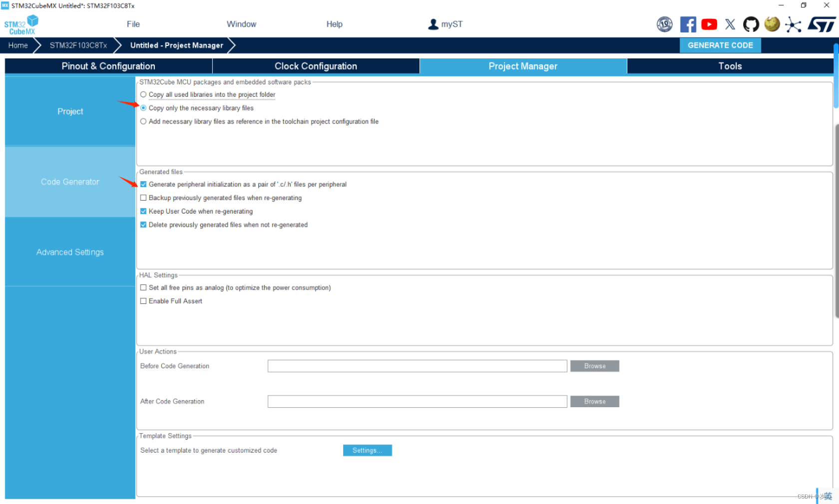Click the GENERATE CODE button
839x504 pixels.
pyautogui.click(x=720, y=45)
